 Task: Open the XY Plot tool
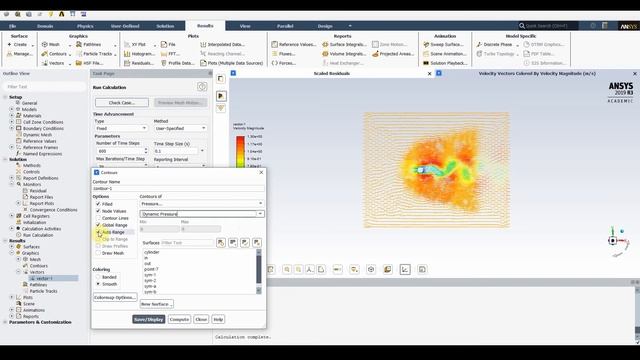click(135, 44)
